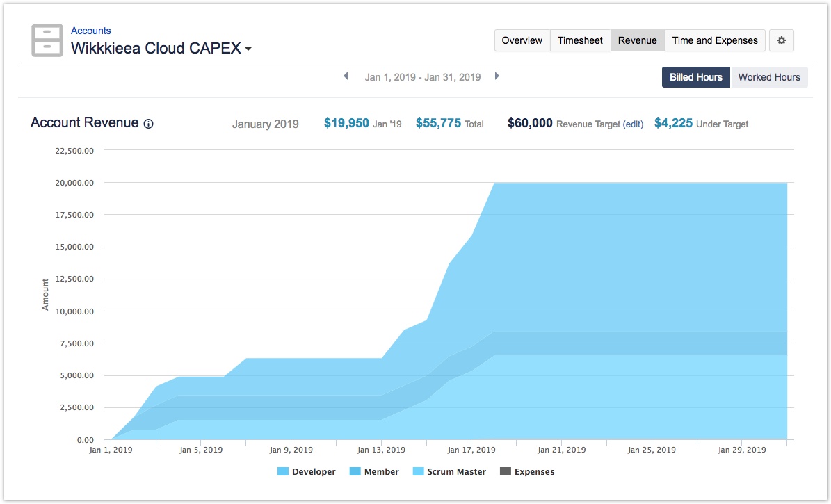Click the Account Revenue info icon
This screenshot has width=831, height=504.
pyautogui.click(x=148, y=124)
